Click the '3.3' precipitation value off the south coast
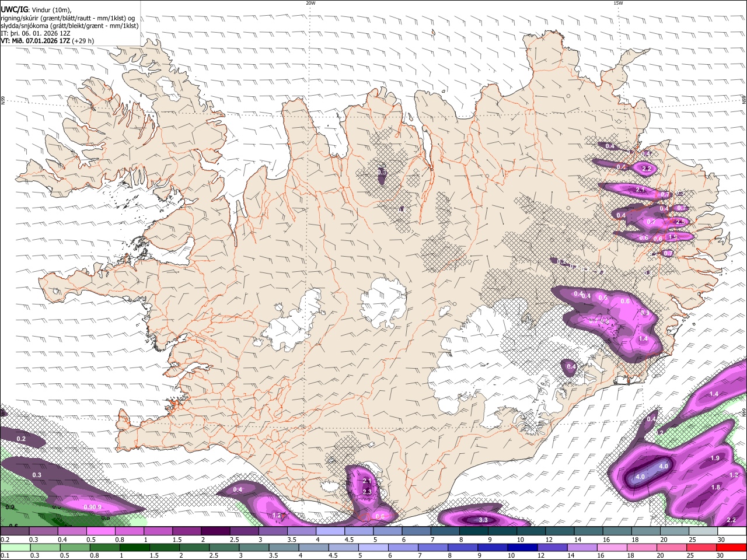747x560 pixels. (x=483, y=520)
